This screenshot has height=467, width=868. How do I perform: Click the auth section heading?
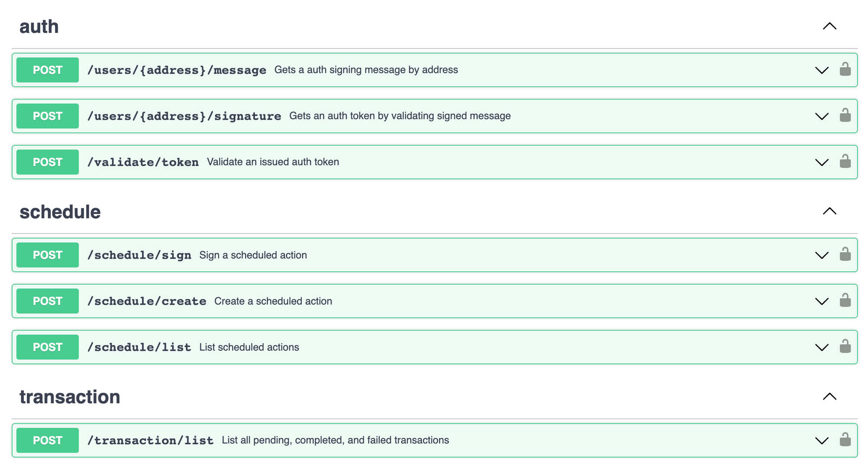point(39,26)
